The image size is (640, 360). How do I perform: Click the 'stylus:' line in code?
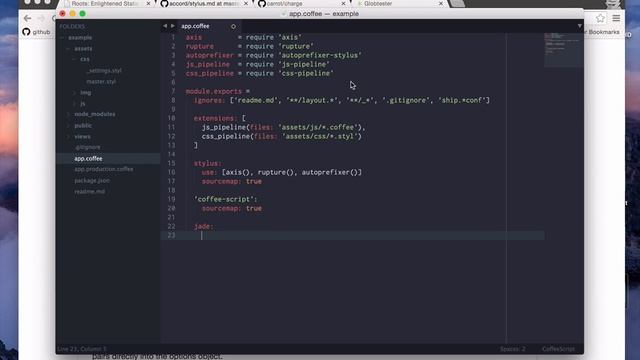click(207, 163)
